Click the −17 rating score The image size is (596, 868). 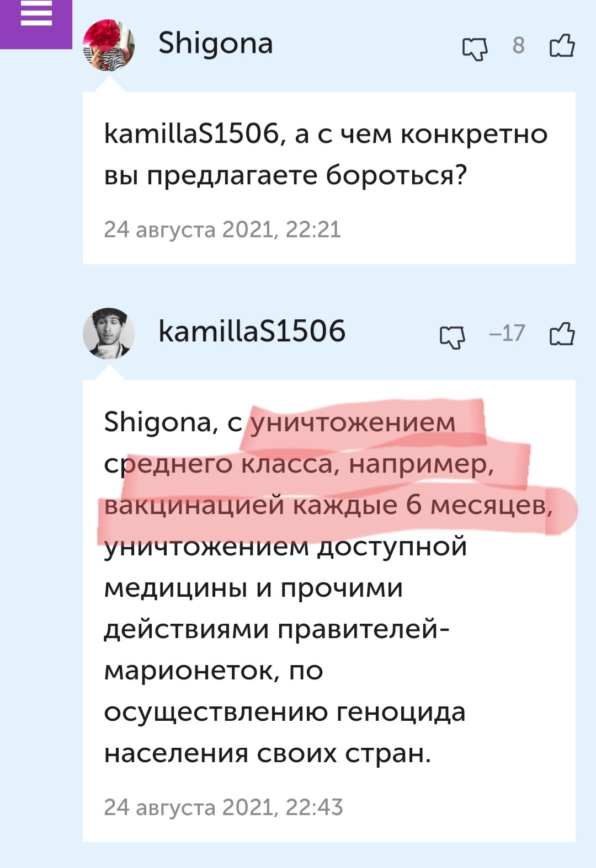click(x=507, y=333)
